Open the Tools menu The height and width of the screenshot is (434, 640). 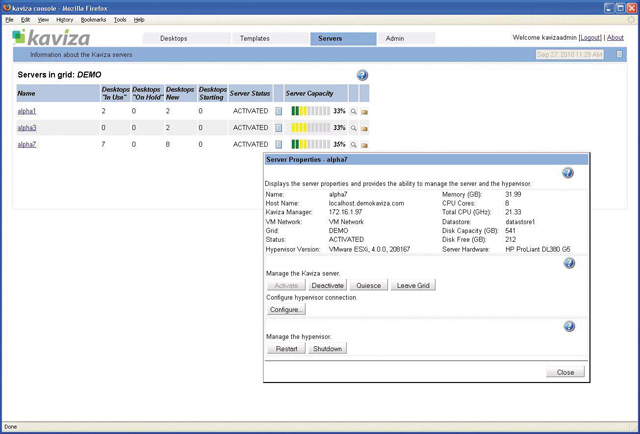tap(120, 20)
